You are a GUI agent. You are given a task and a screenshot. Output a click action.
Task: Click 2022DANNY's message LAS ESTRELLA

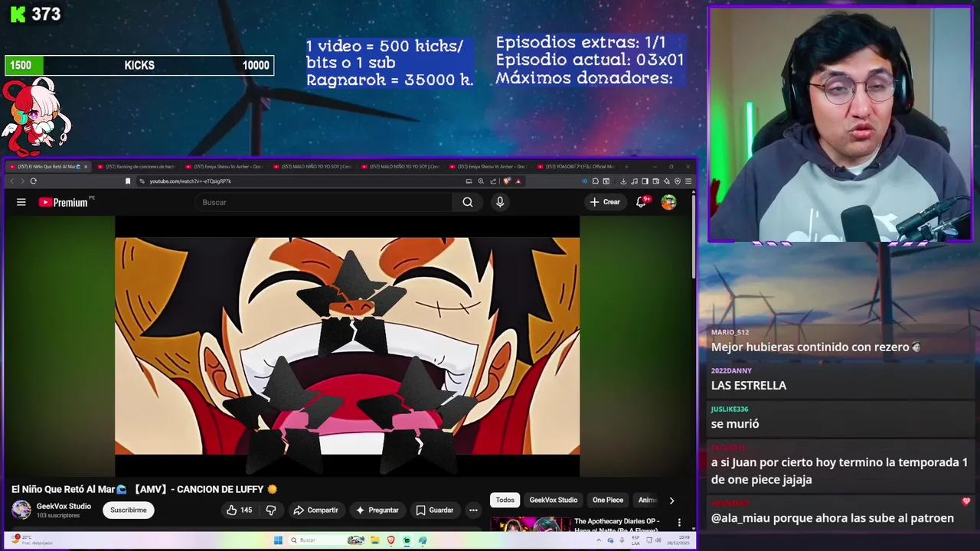[749, 386]
